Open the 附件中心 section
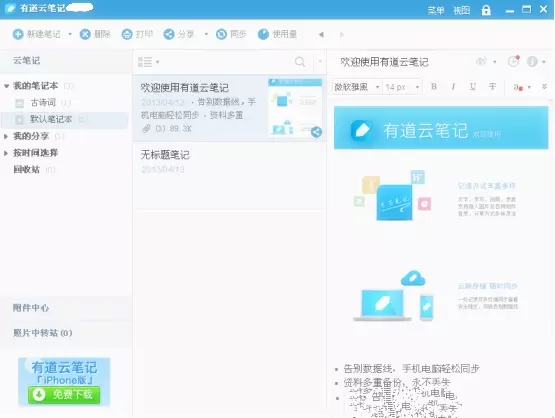 [31, 308]
